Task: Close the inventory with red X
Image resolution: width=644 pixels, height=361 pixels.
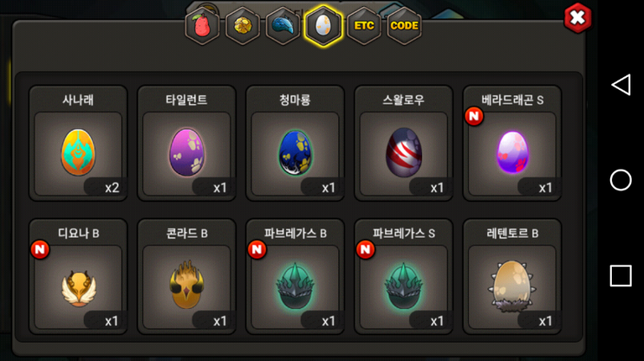Action: tap(577, 17)
